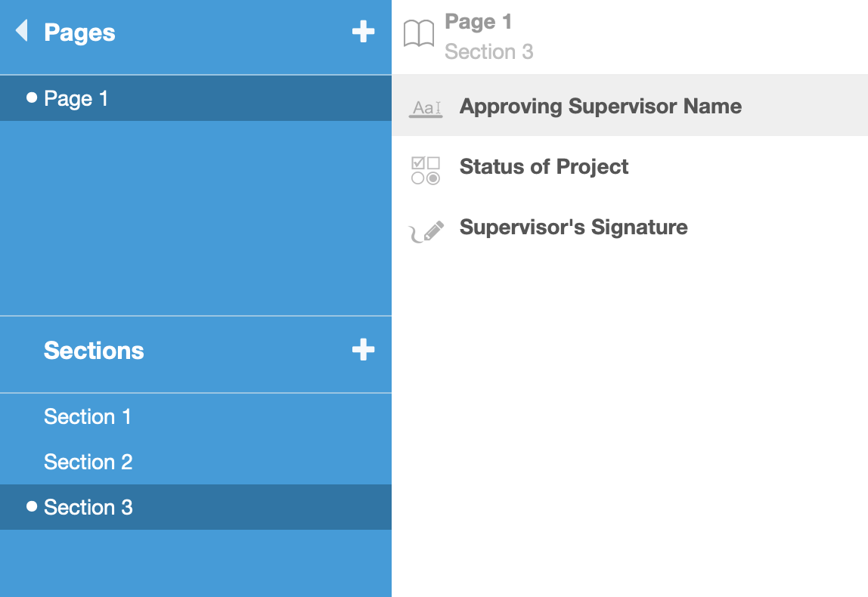Add a new section with plus icon
This screenshot has height=597, width=868.
click(x=363, y=350)
